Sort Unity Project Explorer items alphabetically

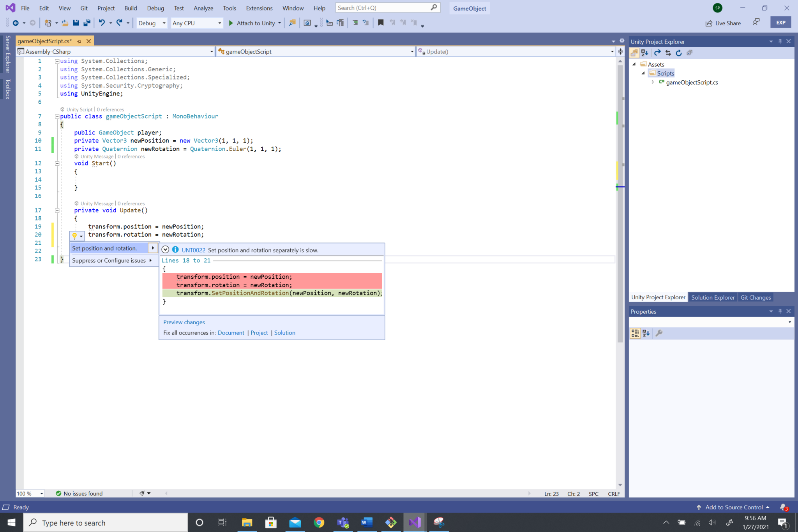[x=645, y=53]
